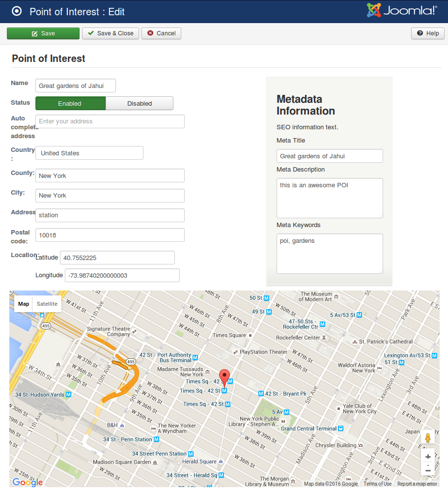Viewport: 448px width, 495px height.
Task: Click the Meta Keywords textarea
Action: [x=330, y=254]
